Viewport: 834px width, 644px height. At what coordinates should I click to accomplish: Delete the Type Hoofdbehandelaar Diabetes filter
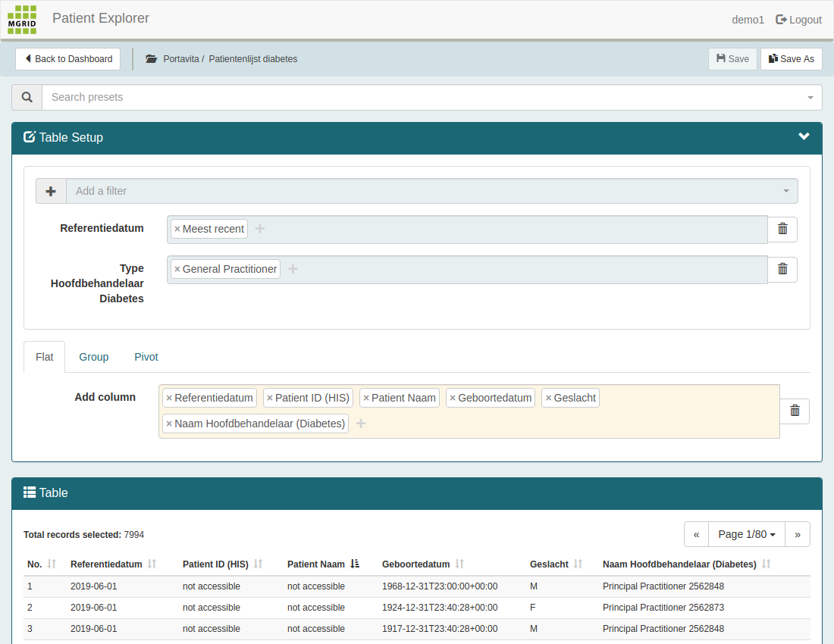coord(782,270)
